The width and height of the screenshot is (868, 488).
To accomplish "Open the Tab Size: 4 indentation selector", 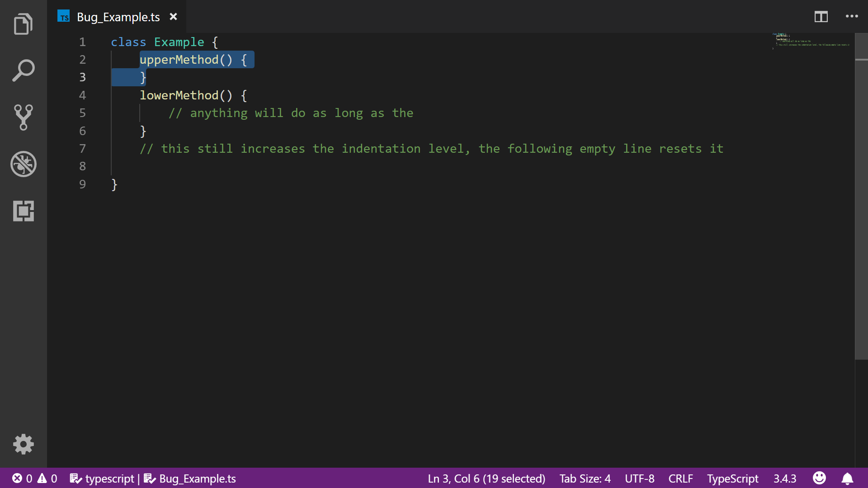I will coord(585,479).
